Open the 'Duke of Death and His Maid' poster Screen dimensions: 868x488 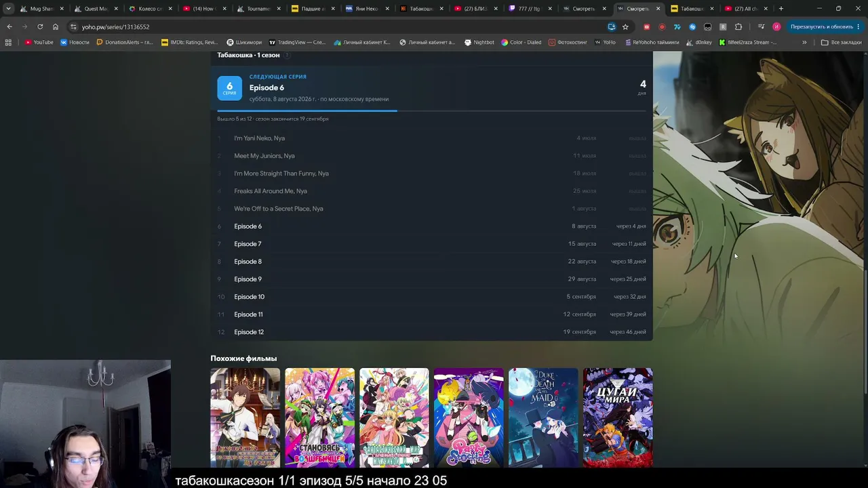[x=543, y=418]
